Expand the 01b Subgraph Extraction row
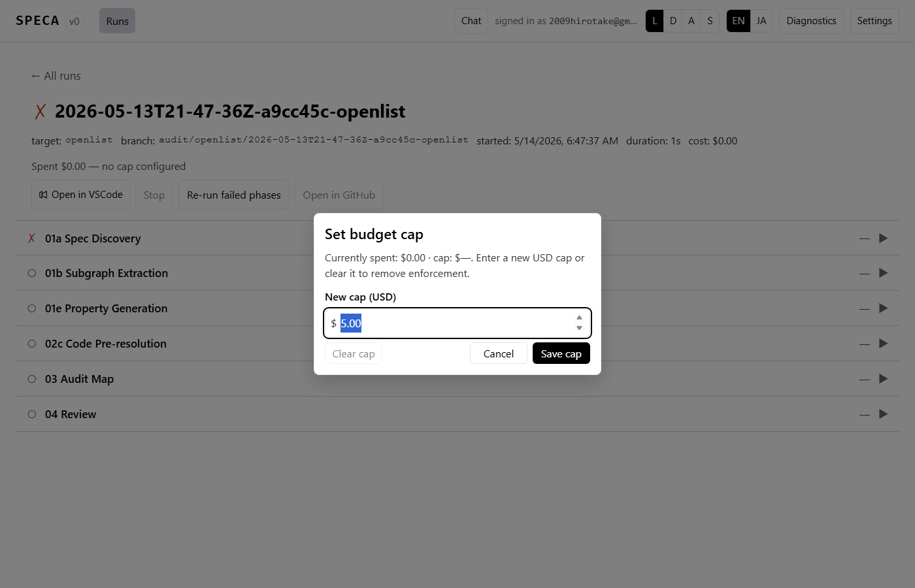Image resolution: width=915 pixels, height=588 pixels. coord(457,273)
